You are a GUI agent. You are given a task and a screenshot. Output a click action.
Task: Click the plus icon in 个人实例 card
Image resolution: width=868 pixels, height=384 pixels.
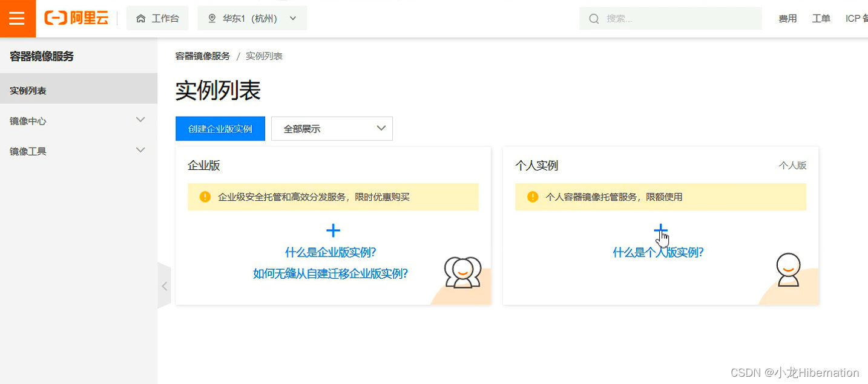coord(661,230)
